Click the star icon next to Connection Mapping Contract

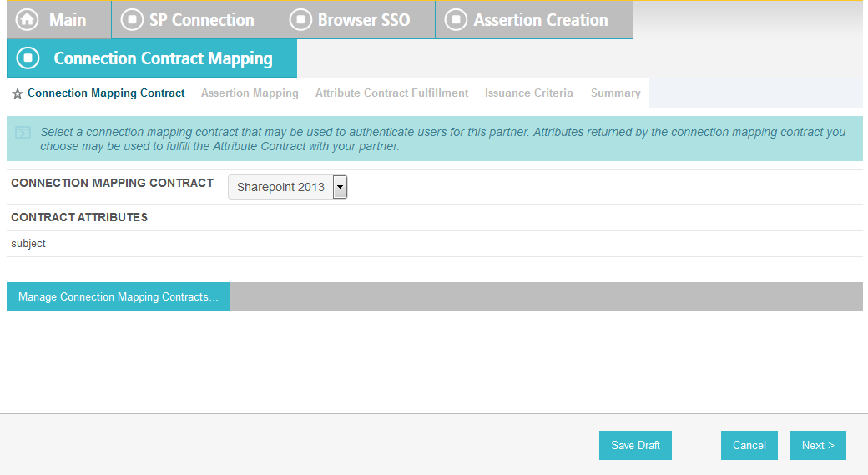(x=18, y=93)
